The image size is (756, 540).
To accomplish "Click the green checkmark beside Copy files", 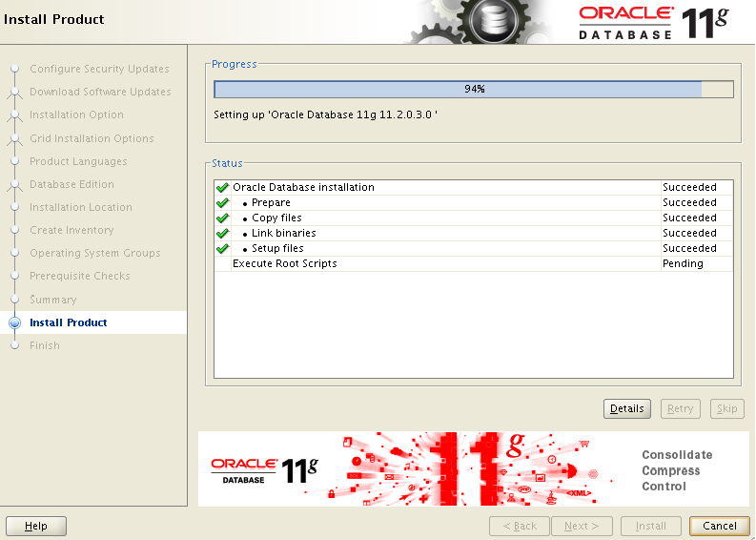I will [222, 218].
